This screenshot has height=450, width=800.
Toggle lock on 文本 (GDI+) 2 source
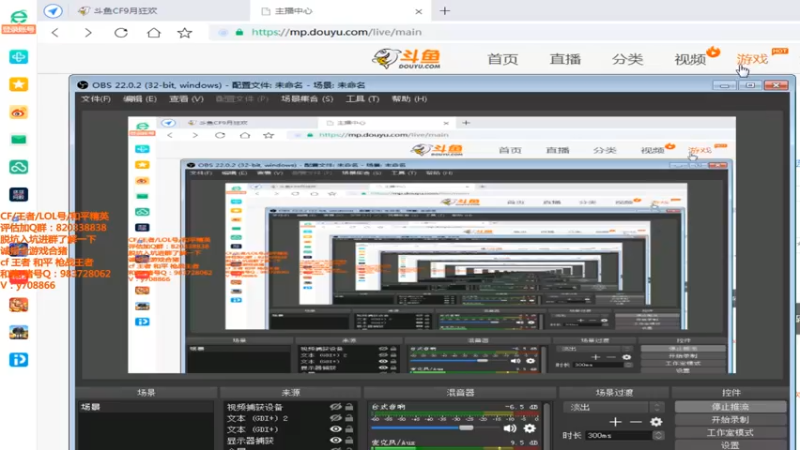coord(349,418)
